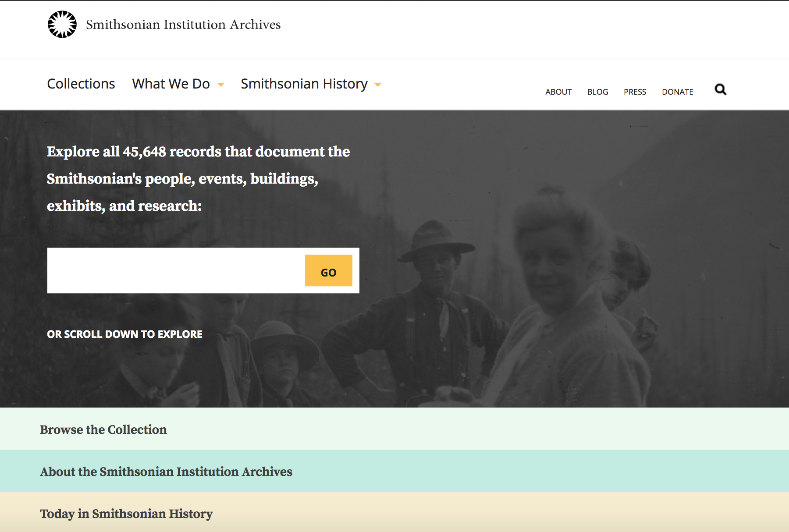Expand Today in Smithsonian History section
Image resolution: width=789 pixels, height=532 pixels.
coord(394,512)
